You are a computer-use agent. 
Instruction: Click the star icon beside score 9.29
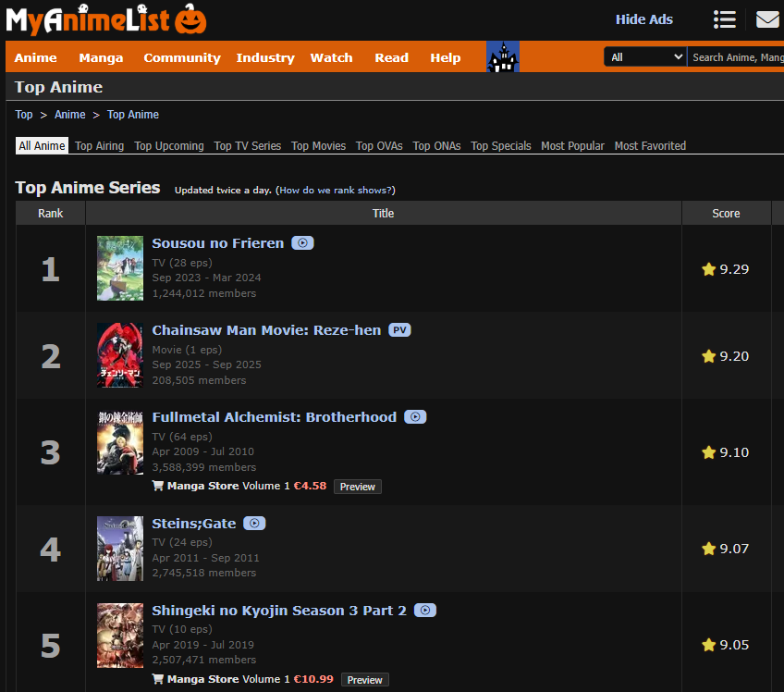tap(708, 269)
